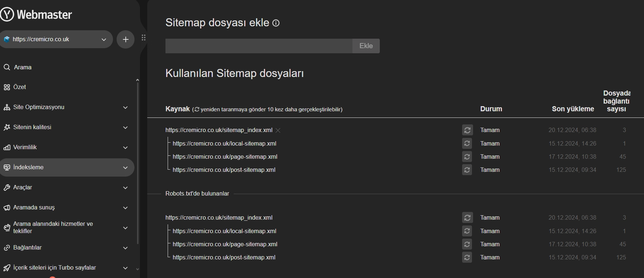Click the Bağlantılar link chain icon
Screen dimensions: 644x278
(7, 248)
